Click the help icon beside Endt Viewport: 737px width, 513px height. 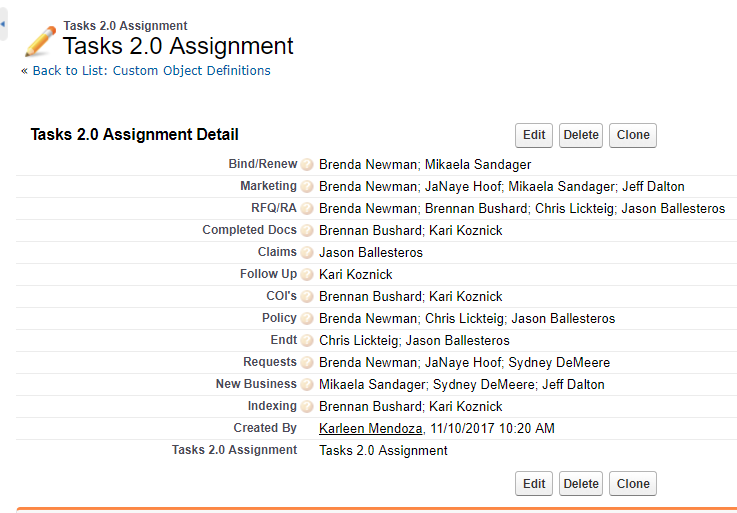click(x=307, y=341)
